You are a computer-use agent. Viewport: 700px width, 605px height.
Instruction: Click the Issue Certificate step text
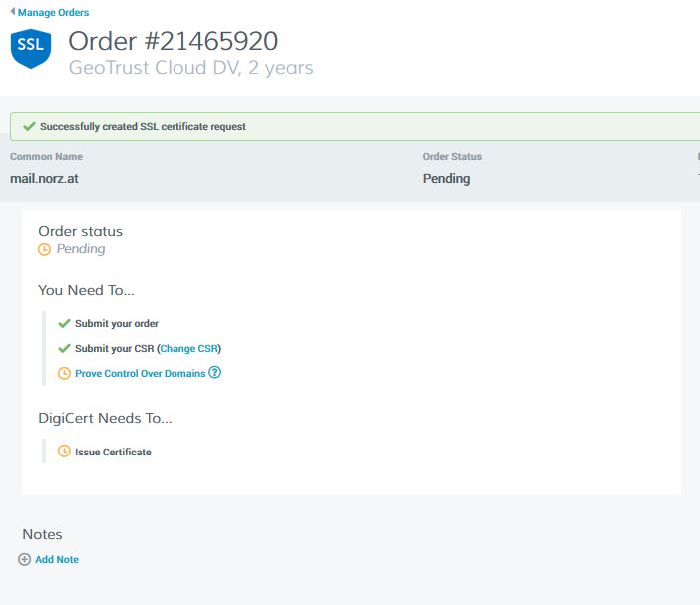(113, 452)
